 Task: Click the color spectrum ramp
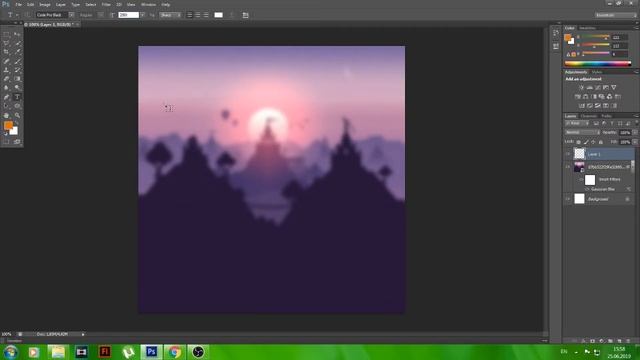pyautogui.click(x=598, y=64)
